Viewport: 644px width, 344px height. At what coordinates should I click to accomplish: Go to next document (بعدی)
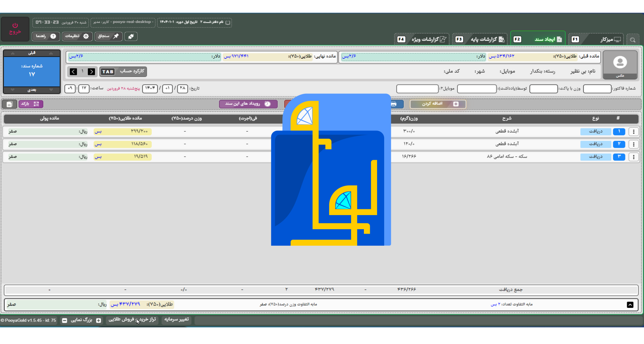(32, 90)
